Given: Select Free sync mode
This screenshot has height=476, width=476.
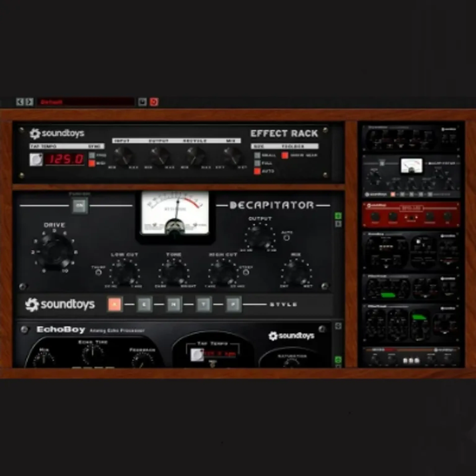Looking at the screenshot, I should point(92,155).
